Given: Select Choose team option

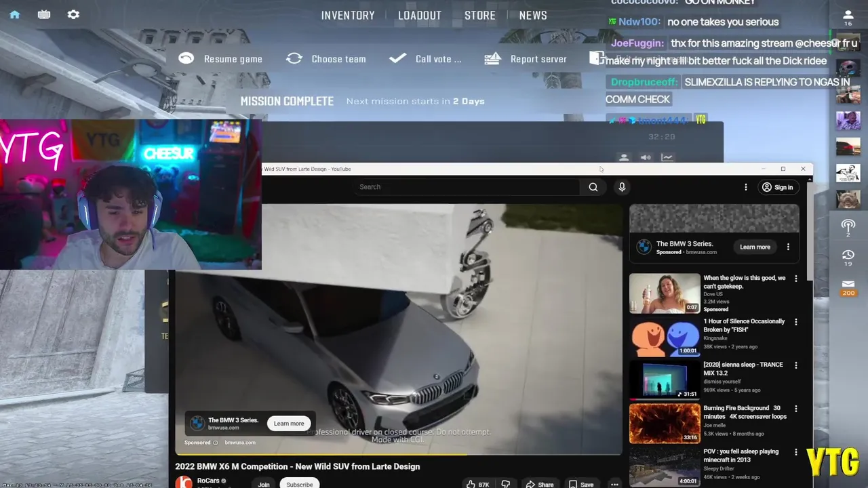Looking at the screenshot, I should pyautogui.click(x=338, y=59).
